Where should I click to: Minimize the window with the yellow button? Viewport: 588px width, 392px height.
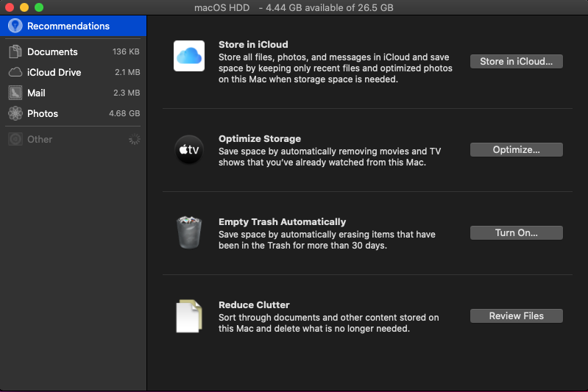coord(24,7)
